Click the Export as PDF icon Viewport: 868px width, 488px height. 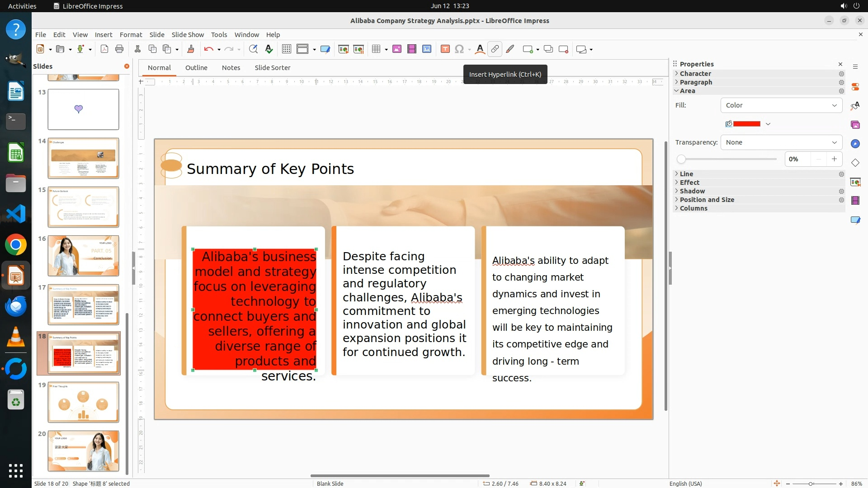[104, 49]
